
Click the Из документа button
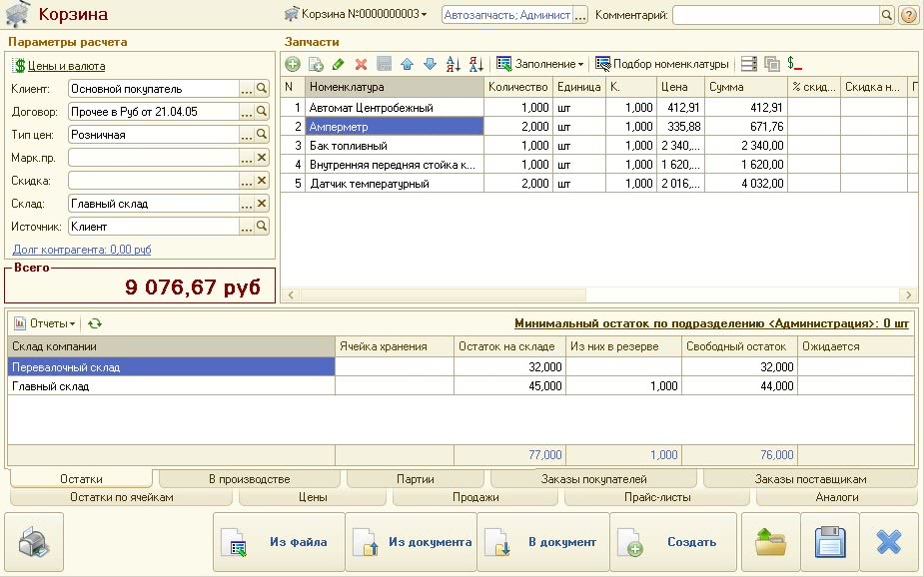point(412,542)
